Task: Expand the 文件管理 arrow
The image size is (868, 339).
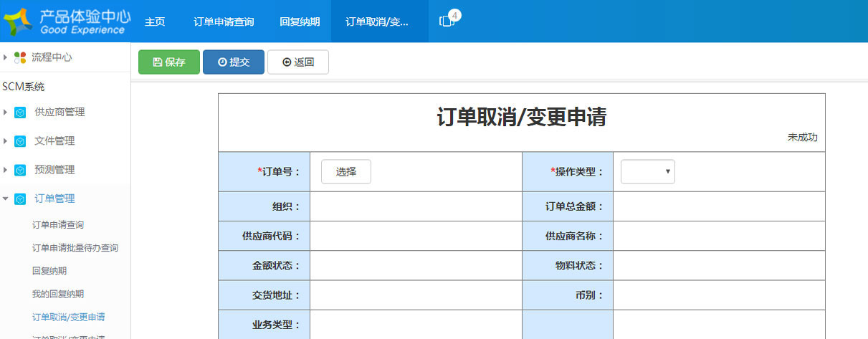Action: (x=6, y=141)
